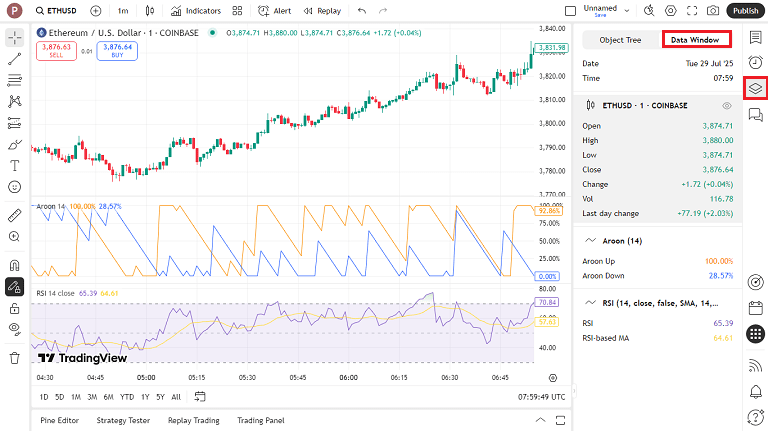The height and width of the screenshot is (431, 768).
Task: Select the magnet mode tool
Action: (15, 265)
